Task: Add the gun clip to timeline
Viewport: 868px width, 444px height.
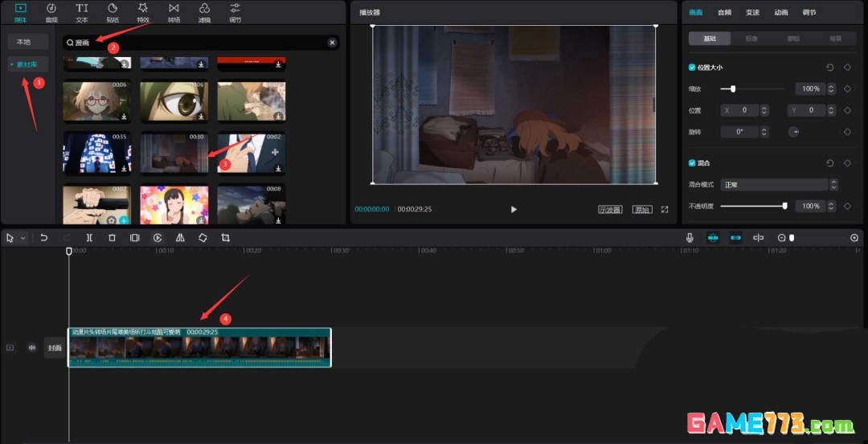Action: point(124,220)
